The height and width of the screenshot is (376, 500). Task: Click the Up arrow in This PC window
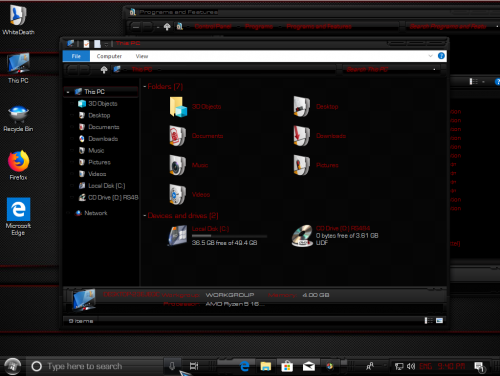coord(104,69)
